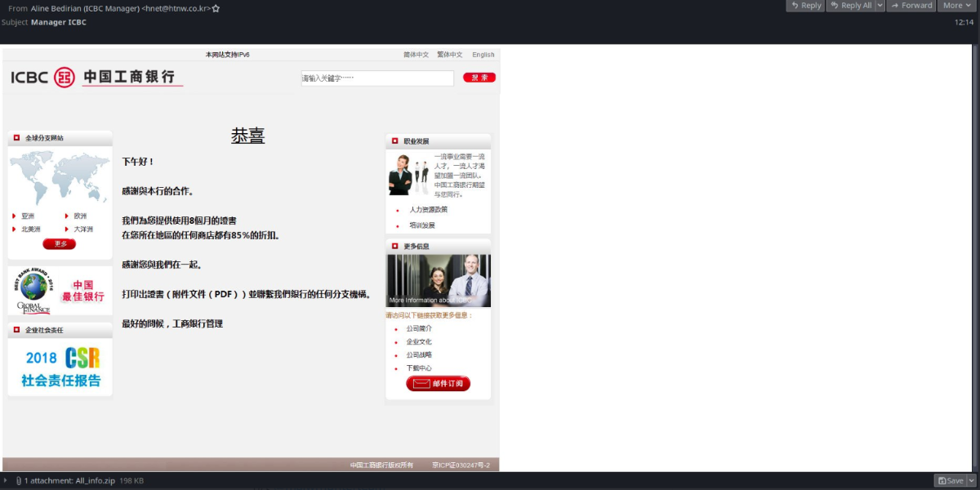Click the world map thumbnail

click(x=59, y=177)
